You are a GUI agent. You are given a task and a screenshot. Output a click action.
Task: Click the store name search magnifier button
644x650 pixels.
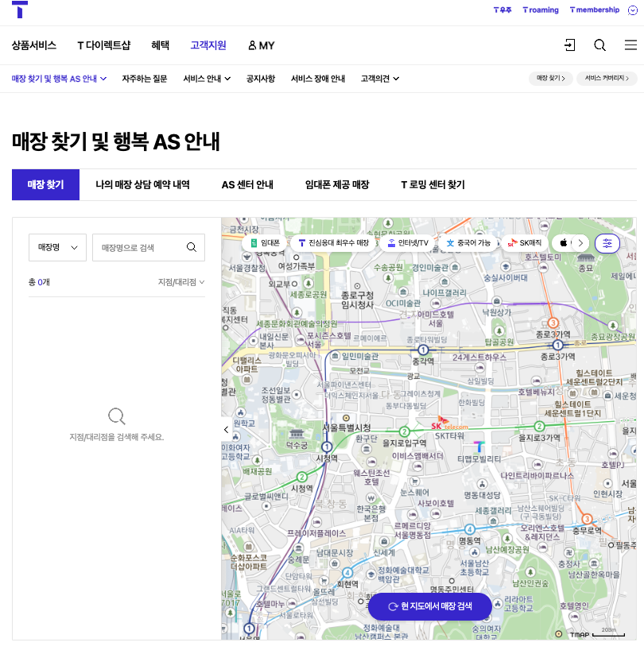coord(191,247)
